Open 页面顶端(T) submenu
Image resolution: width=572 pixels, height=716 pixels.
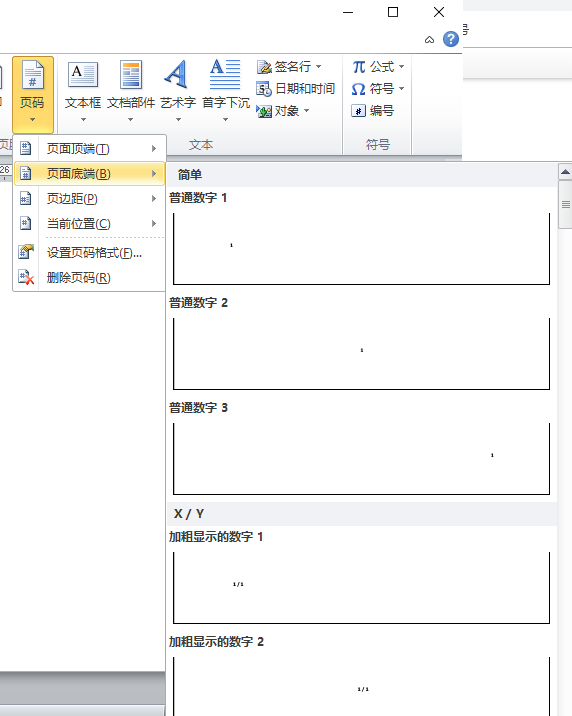click(x=89, y=148)
